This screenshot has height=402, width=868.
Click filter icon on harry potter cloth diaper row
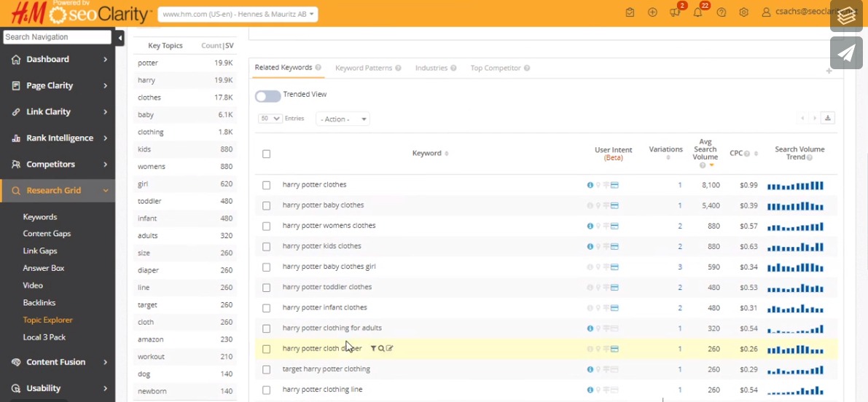pyautogui.click(x=373, y=348)
